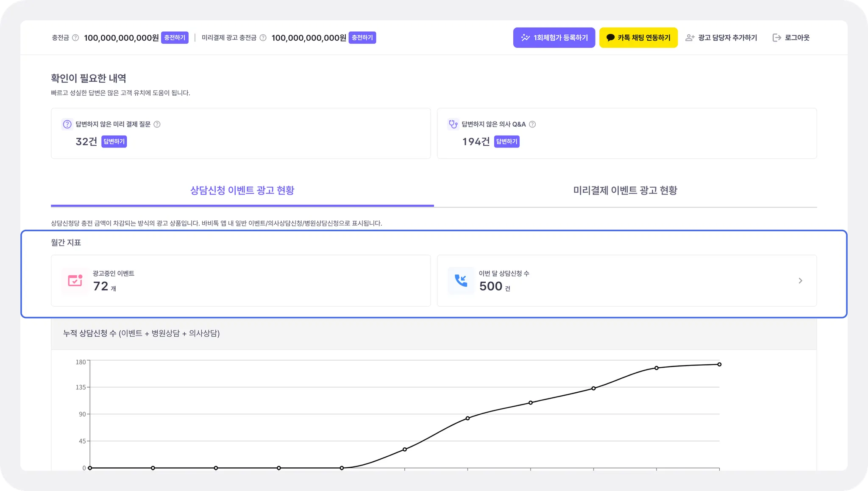Click the 확인이 필요한 내역 heading

(x=89, y=78)
